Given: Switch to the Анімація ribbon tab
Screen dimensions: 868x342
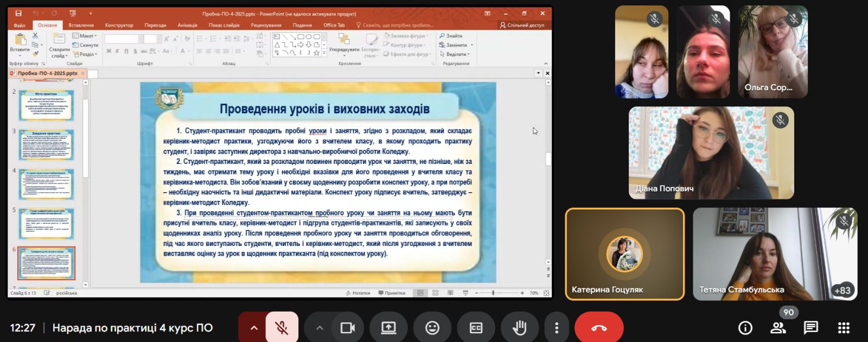Looking at the screenshot, I should coord(187,25).
